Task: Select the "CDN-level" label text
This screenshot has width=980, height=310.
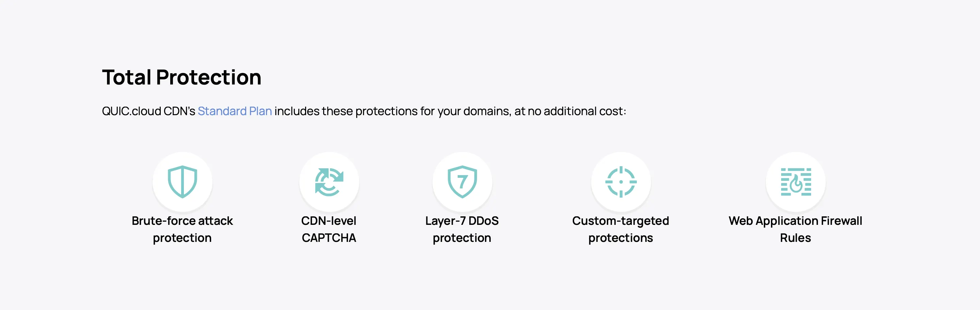Action: (x=329, y=221)
